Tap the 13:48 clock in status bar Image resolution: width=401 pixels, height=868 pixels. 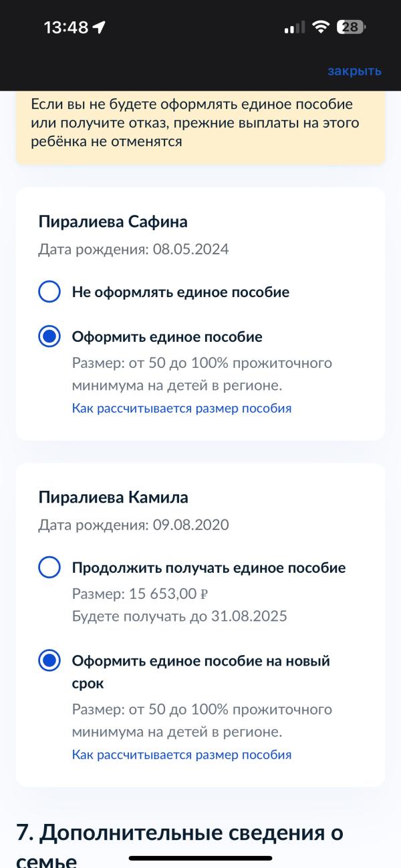point(66,27)
